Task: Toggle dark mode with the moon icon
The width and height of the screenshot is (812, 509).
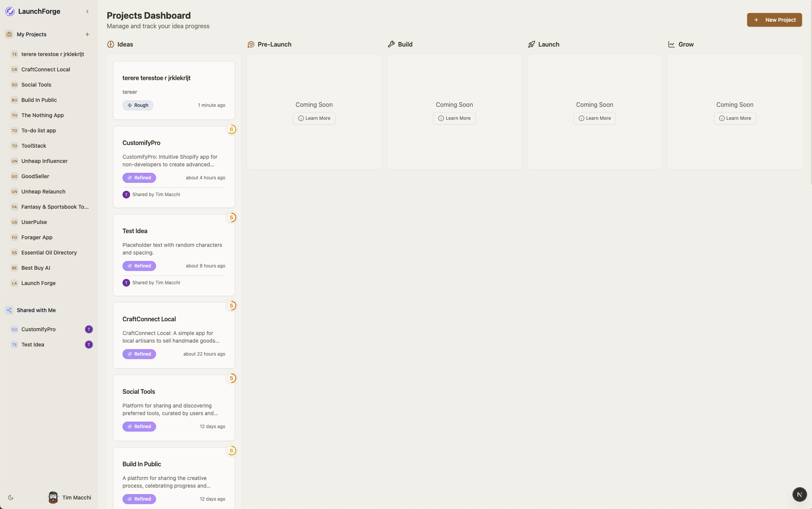Action: (x=11, y=498)
